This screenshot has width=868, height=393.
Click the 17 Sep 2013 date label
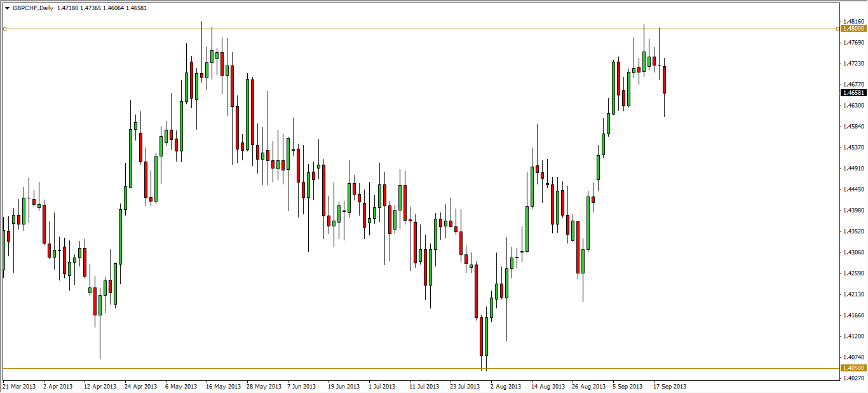coord(670,386)
